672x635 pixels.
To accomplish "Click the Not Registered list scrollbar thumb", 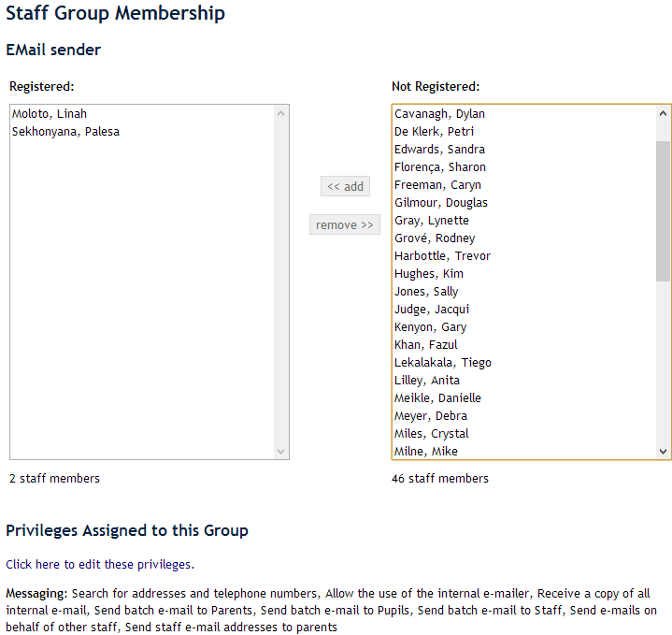I will 663,210.
